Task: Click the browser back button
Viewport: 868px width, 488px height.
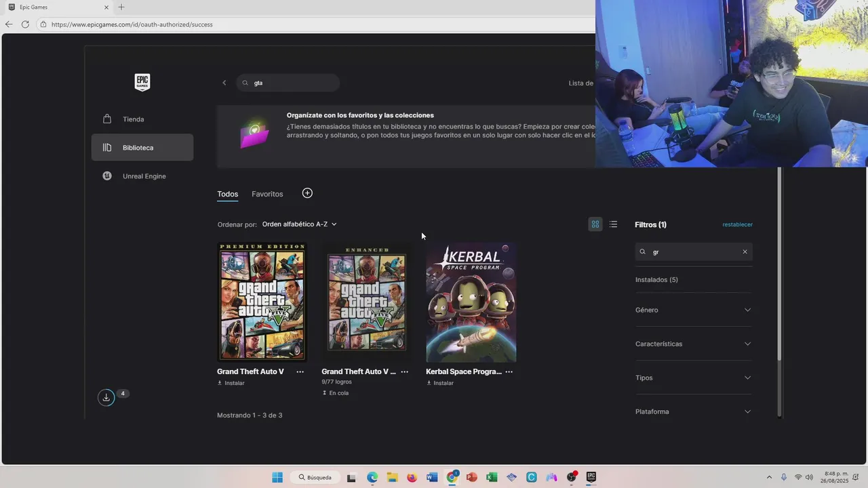Action: (x=9, y=24)
